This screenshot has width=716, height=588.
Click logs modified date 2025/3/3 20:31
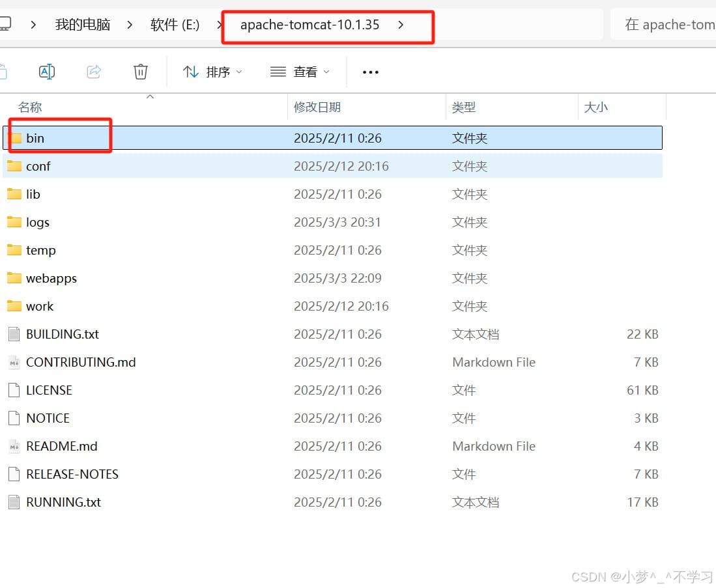pos(337,222)
